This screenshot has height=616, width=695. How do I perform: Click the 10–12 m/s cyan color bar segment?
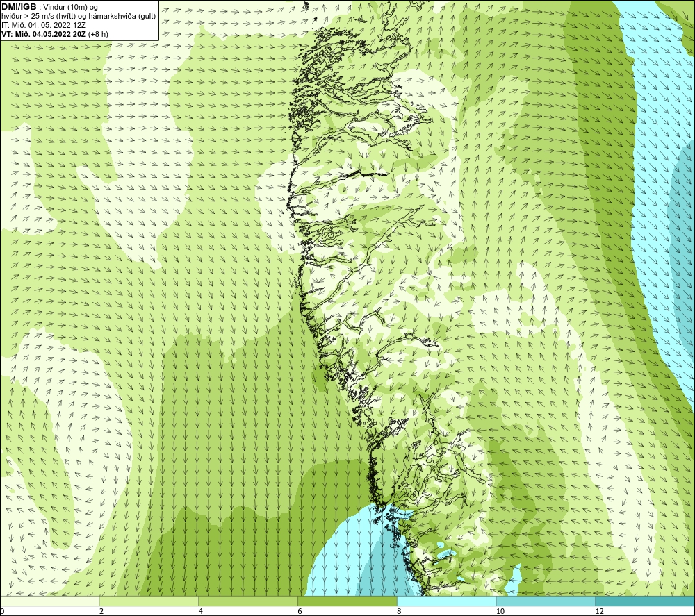point(546,601)
